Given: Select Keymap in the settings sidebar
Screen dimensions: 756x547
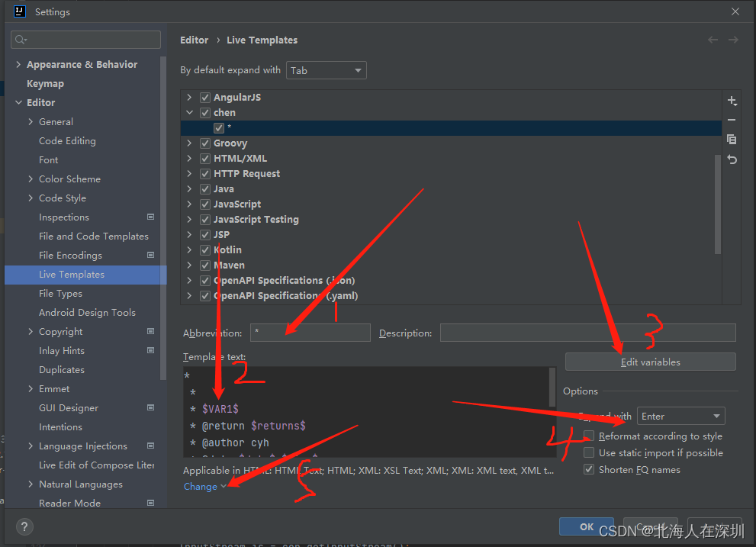Looking at the screenshot, I should tap(45, 83).
